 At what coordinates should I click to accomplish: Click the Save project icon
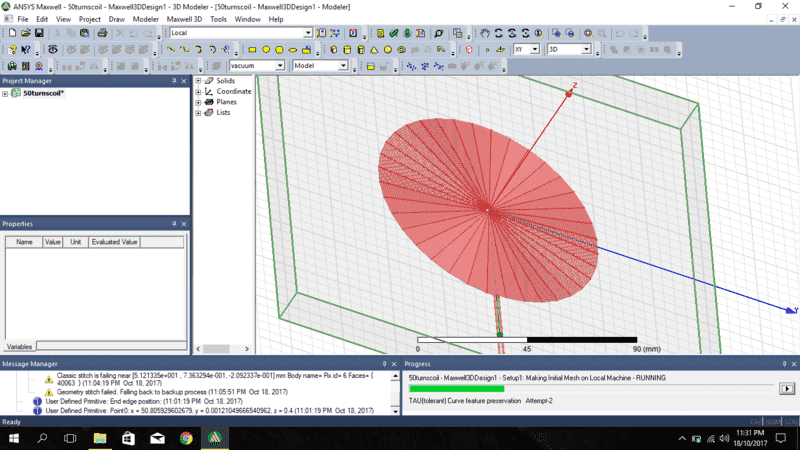pyautogui.click(x=38, y=33)
